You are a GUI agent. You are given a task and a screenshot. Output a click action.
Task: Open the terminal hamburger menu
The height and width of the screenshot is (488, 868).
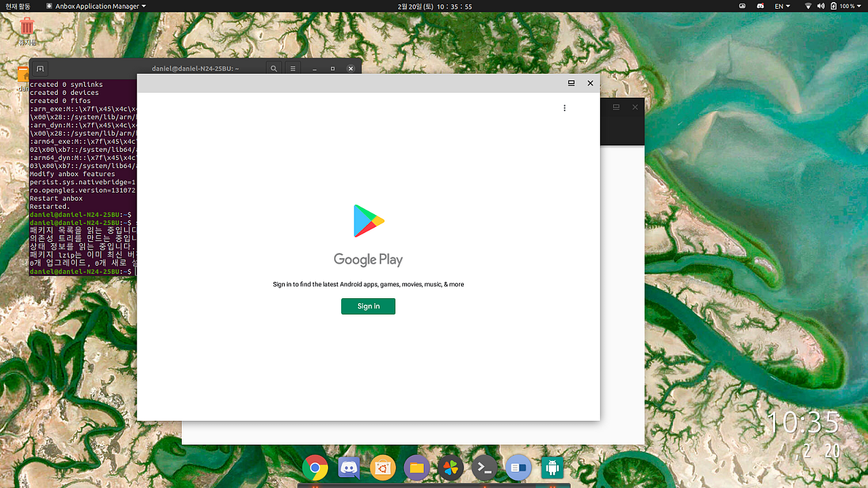(293, 68)
